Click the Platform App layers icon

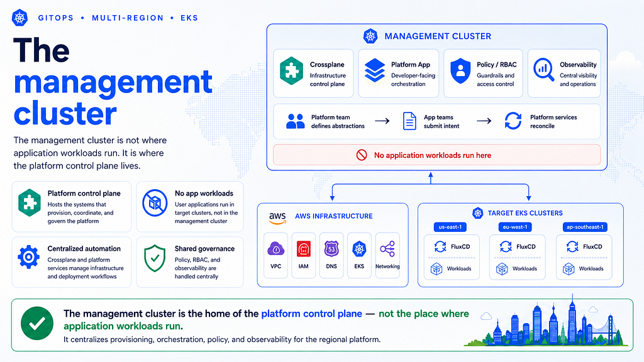pos(375,70)
